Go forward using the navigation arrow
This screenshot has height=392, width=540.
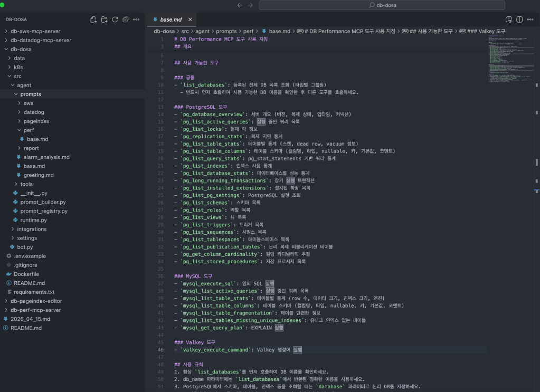coord(250,5)
